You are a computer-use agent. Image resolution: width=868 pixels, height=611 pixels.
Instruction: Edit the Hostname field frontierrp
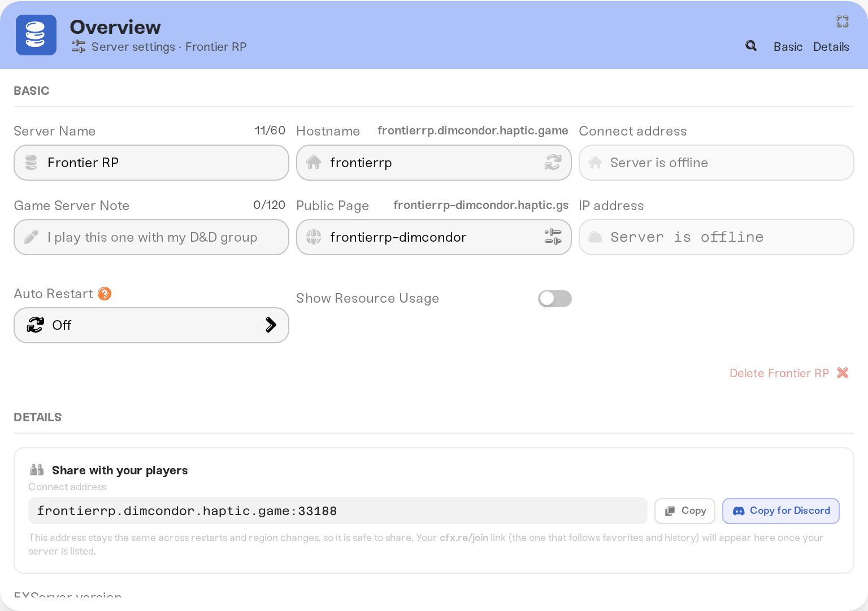click(x=434, y=163)
